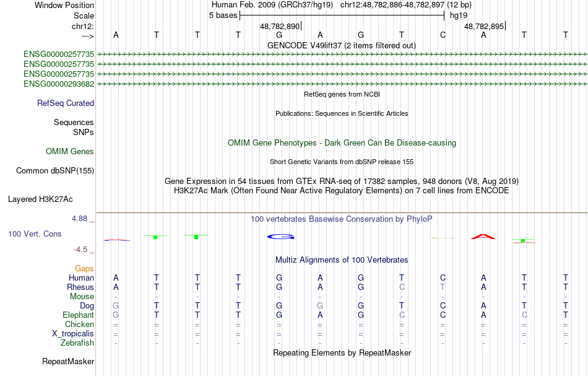Click 100 vertebrates Basewise Conservation by PhyloP title
Screen dimensions: 588x376
coord(342,219)
